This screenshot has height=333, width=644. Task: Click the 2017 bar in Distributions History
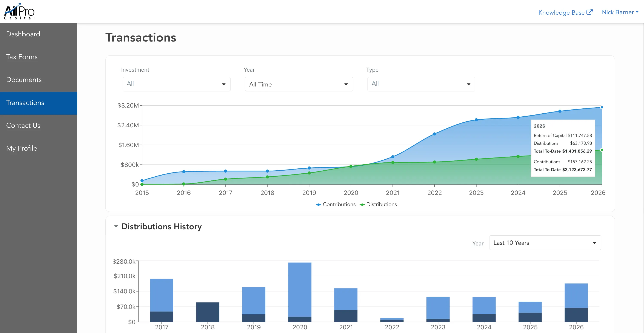[162, 300]
